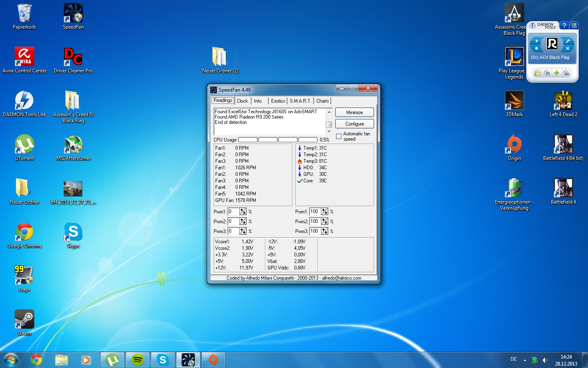Click the log box scrollbar down arrow

[x=329, y=132]
